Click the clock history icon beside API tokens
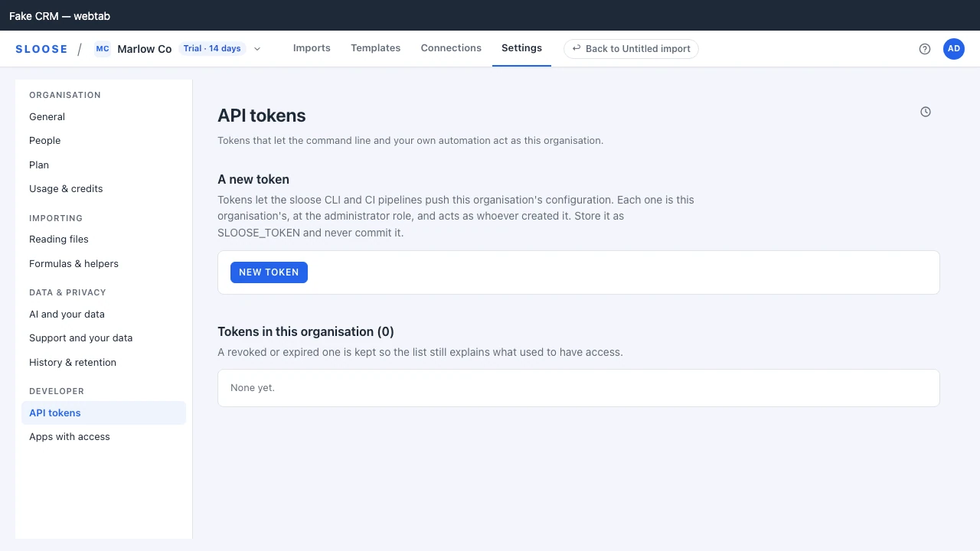The height and width of the screenshot is (551, 980). pos(926,112)
